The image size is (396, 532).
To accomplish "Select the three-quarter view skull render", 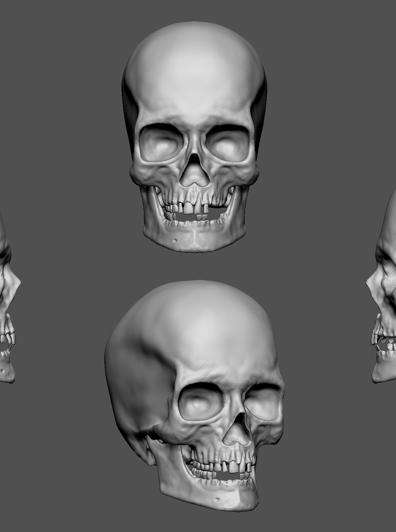I will 194,396.
